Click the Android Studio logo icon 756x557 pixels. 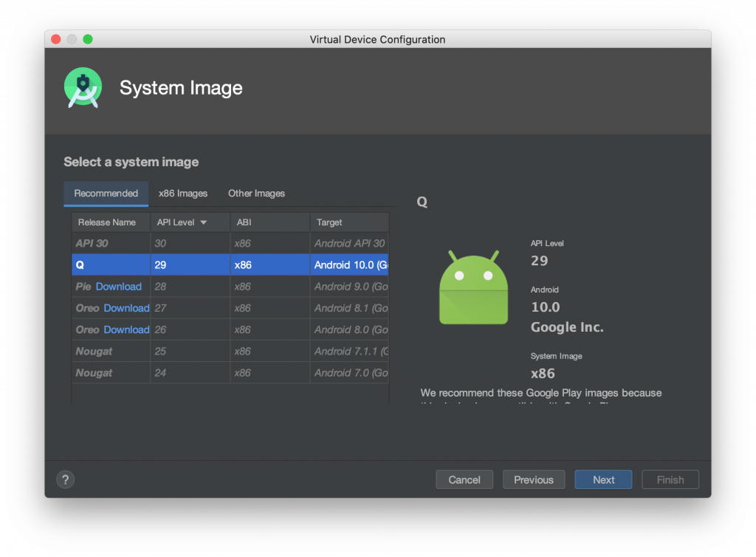pyautogui.click(x=83, y=87)
